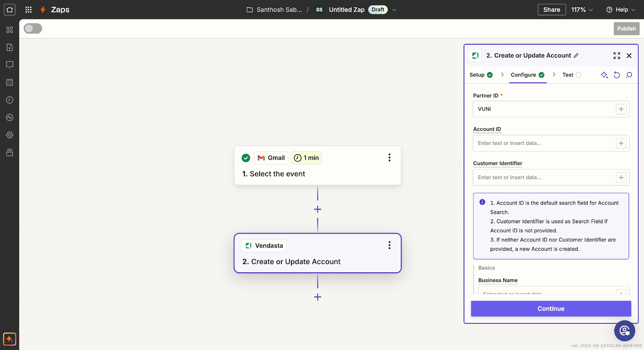Open the sidebar activity status icon
Screen dimensions: 644x350
coord(10,117)
